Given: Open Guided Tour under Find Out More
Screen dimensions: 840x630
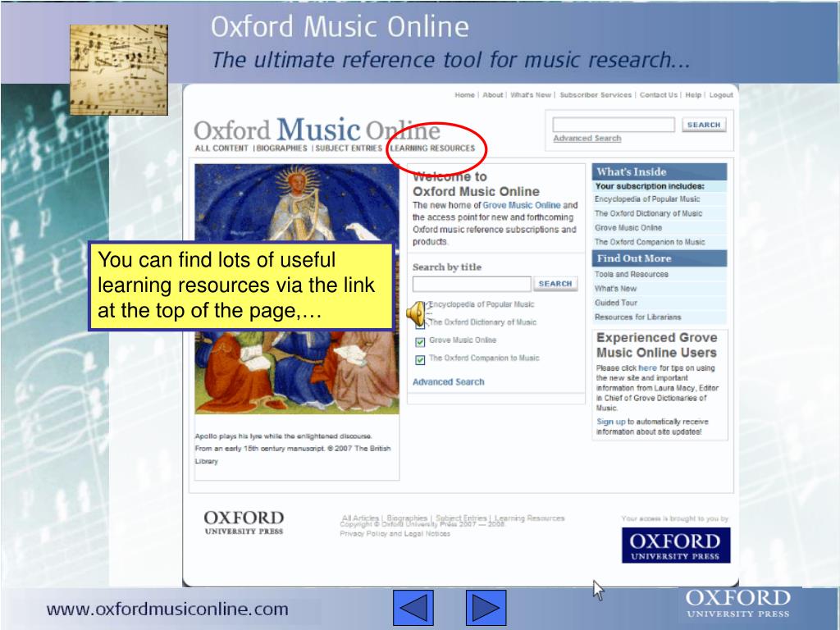Looking at the screenshot, I should click(x=616, y=303).
